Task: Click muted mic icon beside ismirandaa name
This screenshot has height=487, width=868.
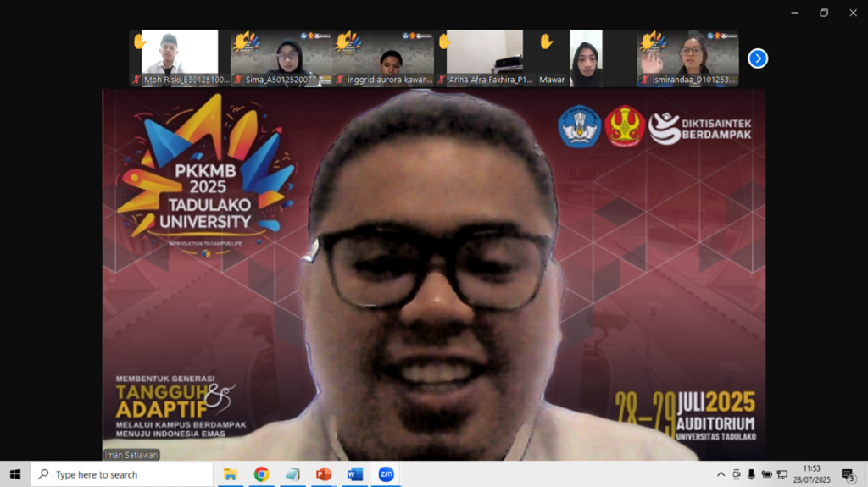Action: 645,80
